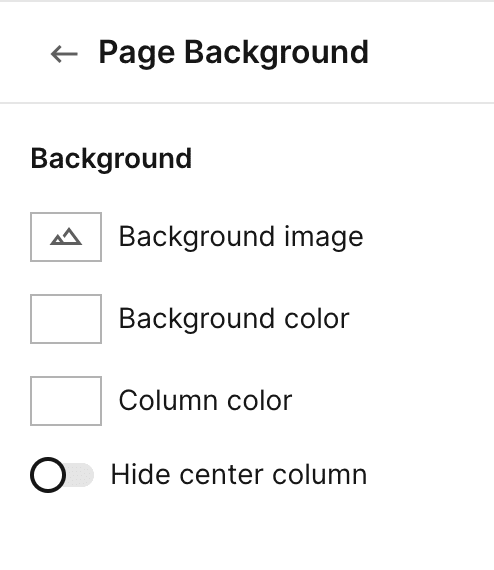Screen dimensions: 494x570
Task: Click the Hide center column label
Action: pyautogui.click(x=239, y=475)
